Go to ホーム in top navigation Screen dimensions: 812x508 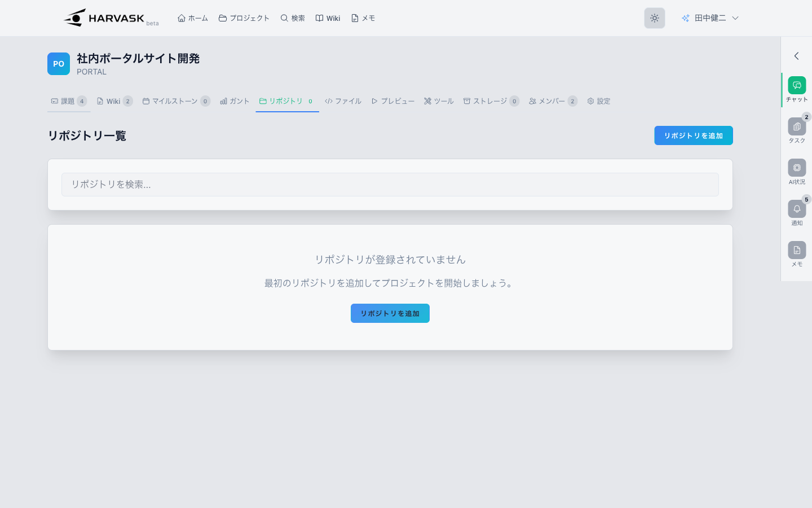tap(193, 18)
